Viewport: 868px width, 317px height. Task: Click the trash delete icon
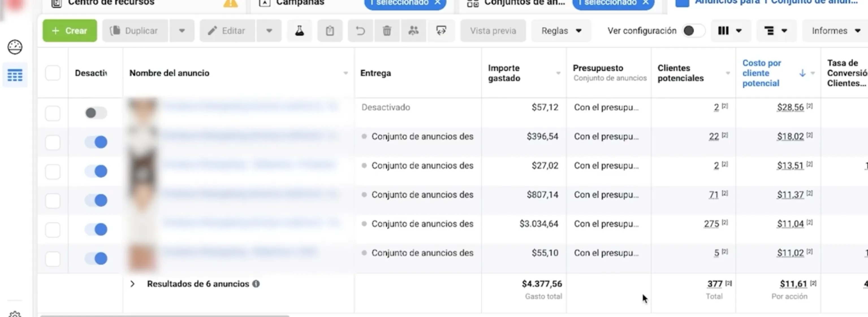pyautogui.click(x=387, y=31)
